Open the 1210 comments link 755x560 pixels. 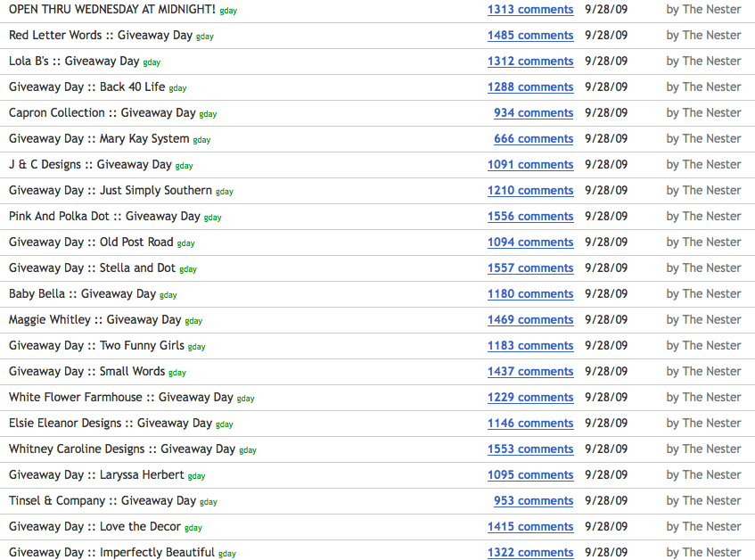click(530, 190)
